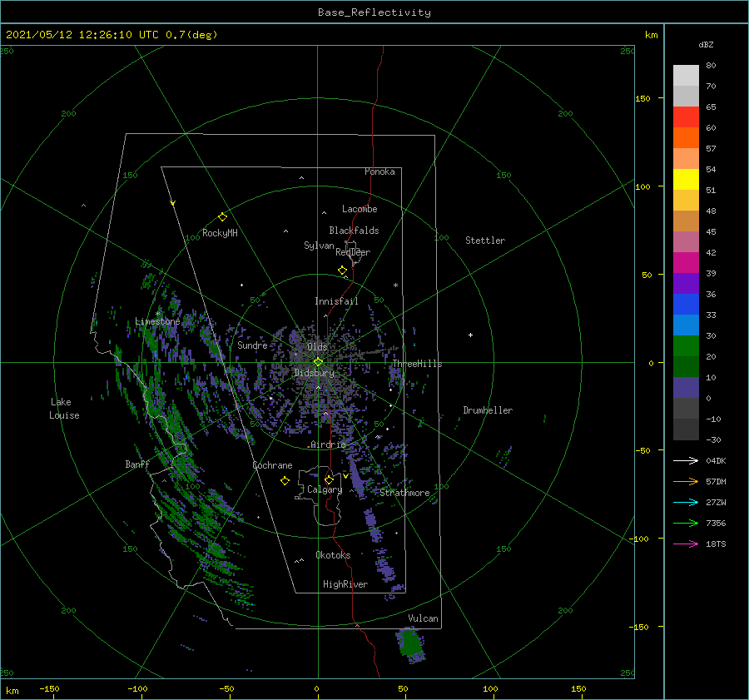
Task: Click the yellow diamond marker below RedDeer
Action: click(342, 270)
